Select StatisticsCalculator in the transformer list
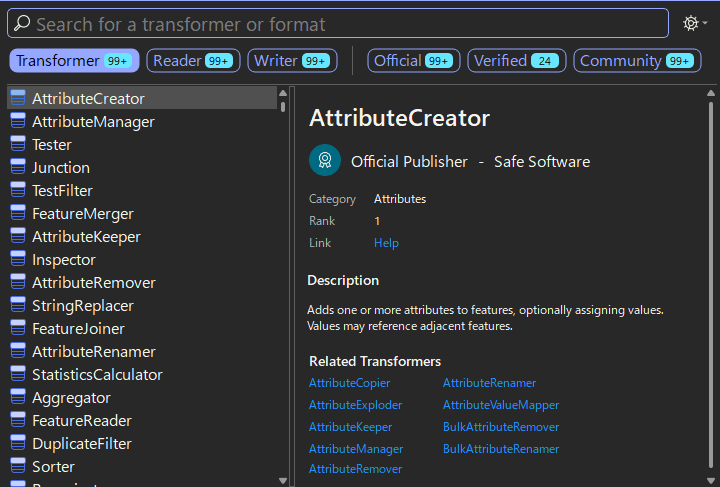The image size is (720, 487). click(x=142, y=374)
